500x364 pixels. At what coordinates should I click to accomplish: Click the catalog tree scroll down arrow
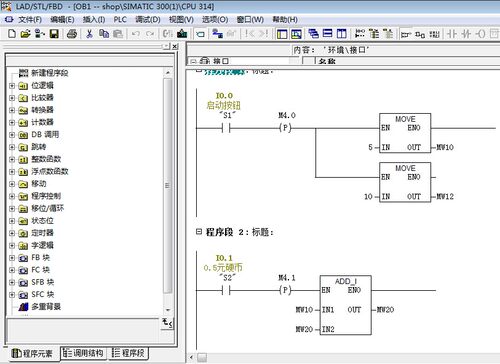tap(168, 310)
